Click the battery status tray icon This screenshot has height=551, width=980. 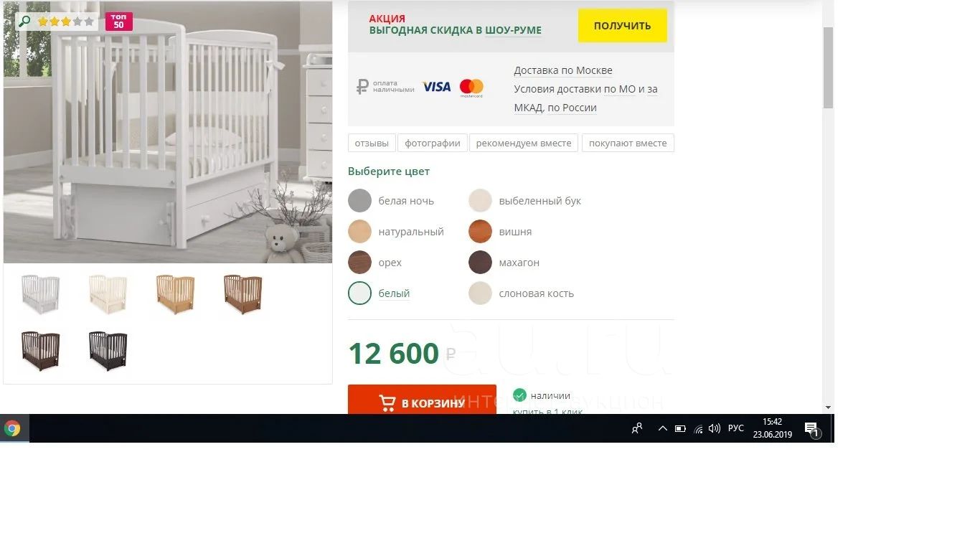tap(680, 429)
